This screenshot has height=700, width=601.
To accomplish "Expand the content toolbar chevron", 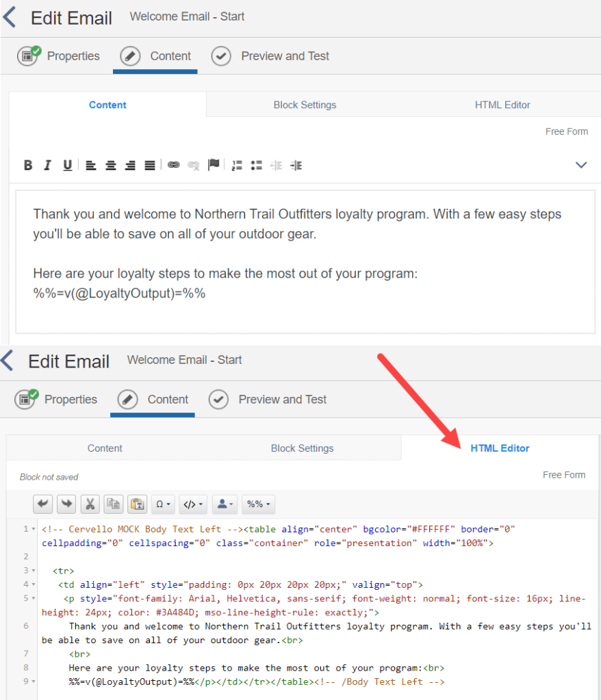I will click(580, 165).
